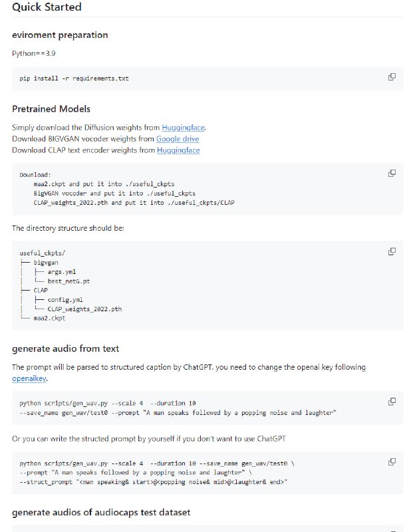Image resolution: width=417 pixels, height=532 pixels.
Task: Copy the first gen_wav.py command block
Action: (x=392, y=402)
